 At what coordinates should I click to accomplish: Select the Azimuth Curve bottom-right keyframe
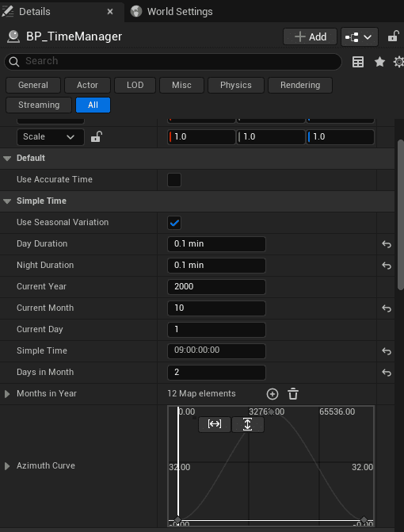tap(364, 520)
